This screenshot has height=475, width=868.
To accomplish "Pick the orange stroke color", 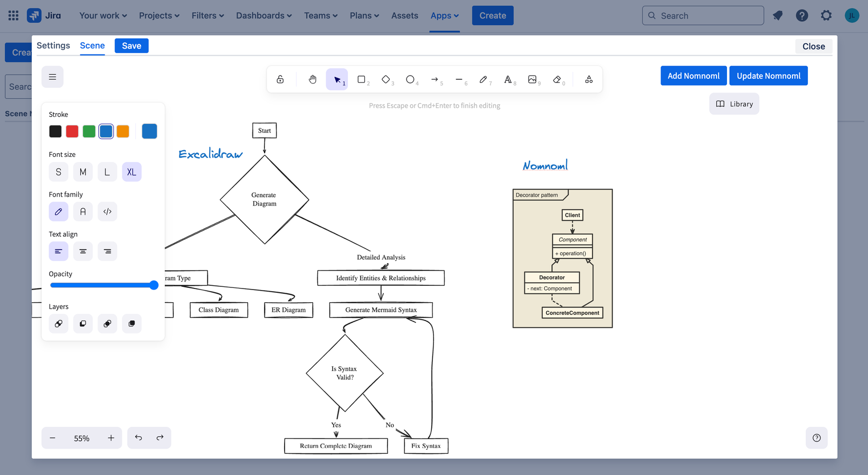I will point(123,131).
